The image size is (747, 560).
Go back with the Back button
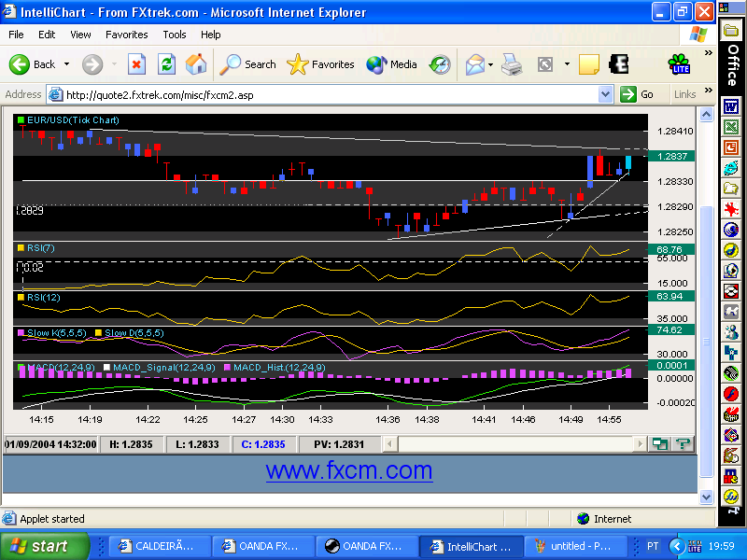click(33, 64)
